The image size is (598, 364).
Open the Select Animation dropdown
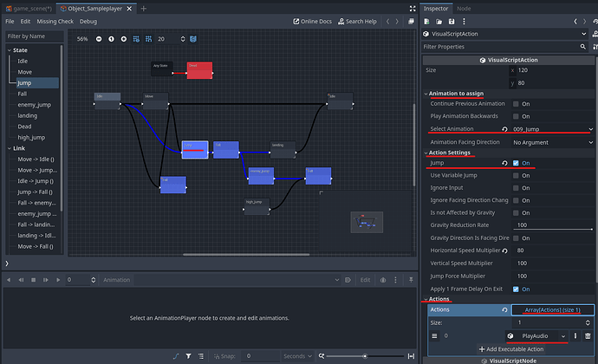point(552,129)
